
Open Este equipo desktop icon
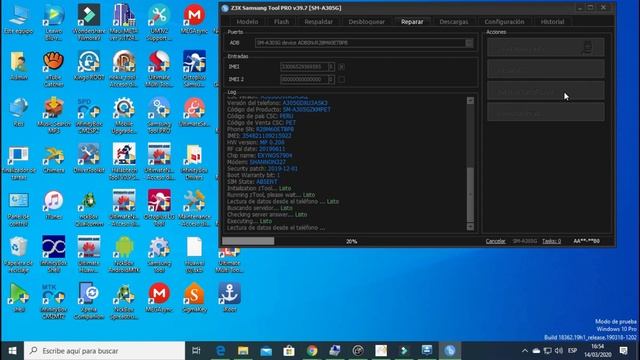pyautogui.click(x=18, y=19)
